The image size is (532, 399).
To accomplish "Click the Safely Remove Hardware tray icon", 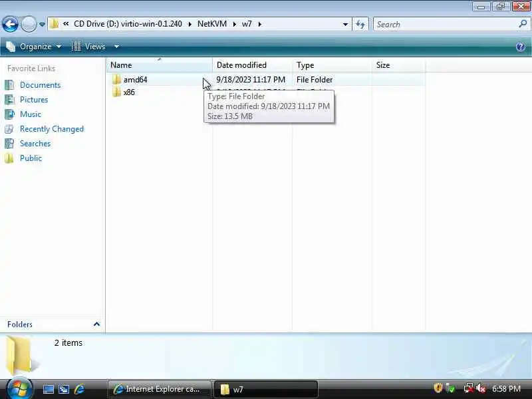I will [451, 388].
